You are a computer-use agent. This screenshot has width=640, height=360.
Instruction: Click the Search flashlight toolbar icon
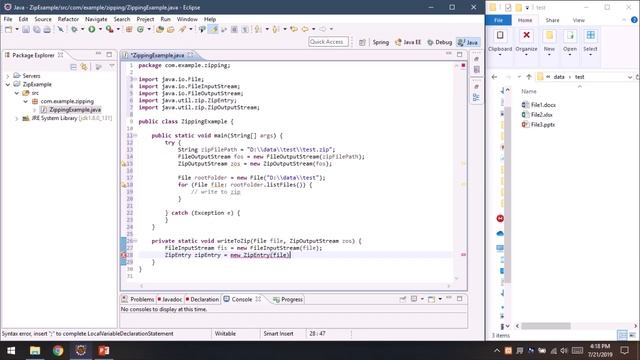pyautogui.click(x=182, y=29)
